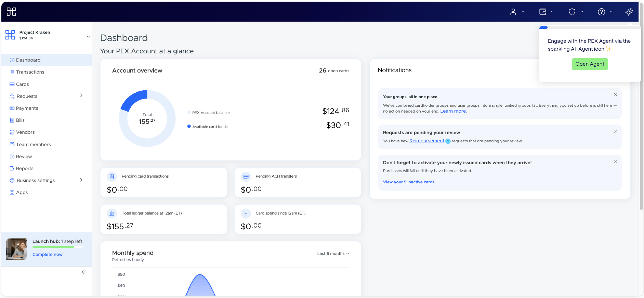
Task: Click the Open Agent button
Action: tap(590, 64)
